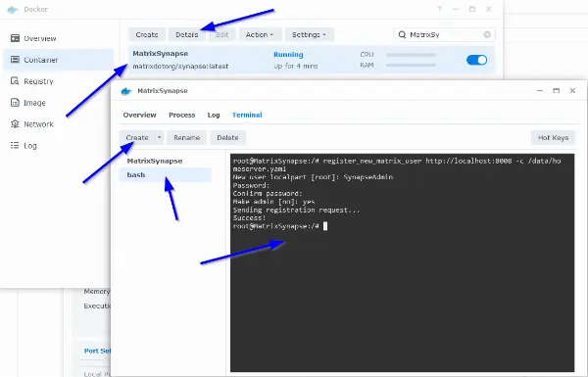
Task: Open the Log tab in MatrixSynapse window
Action: (214, 115)
